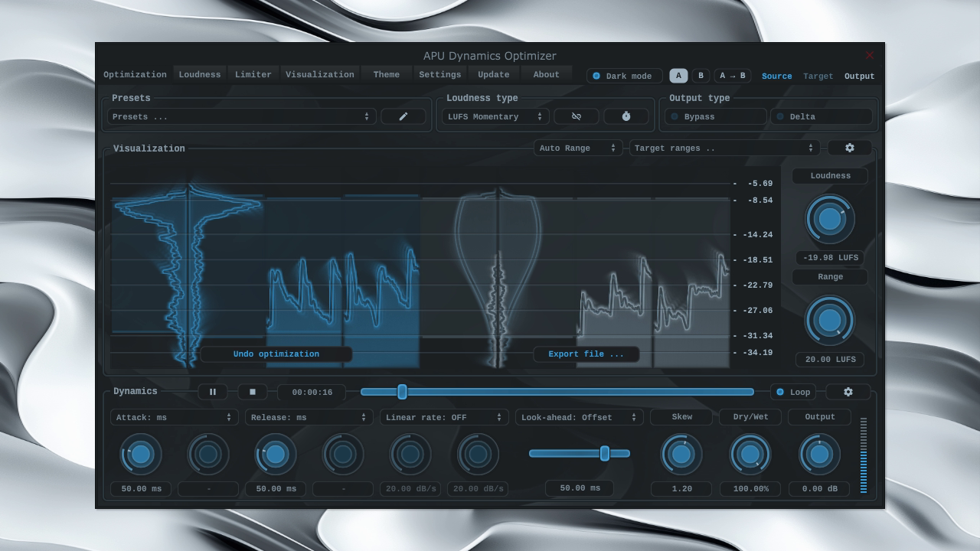Click Undo optimization
Image resolution: width=980 pixels, height=551 pixels.
tap(276, 354)
